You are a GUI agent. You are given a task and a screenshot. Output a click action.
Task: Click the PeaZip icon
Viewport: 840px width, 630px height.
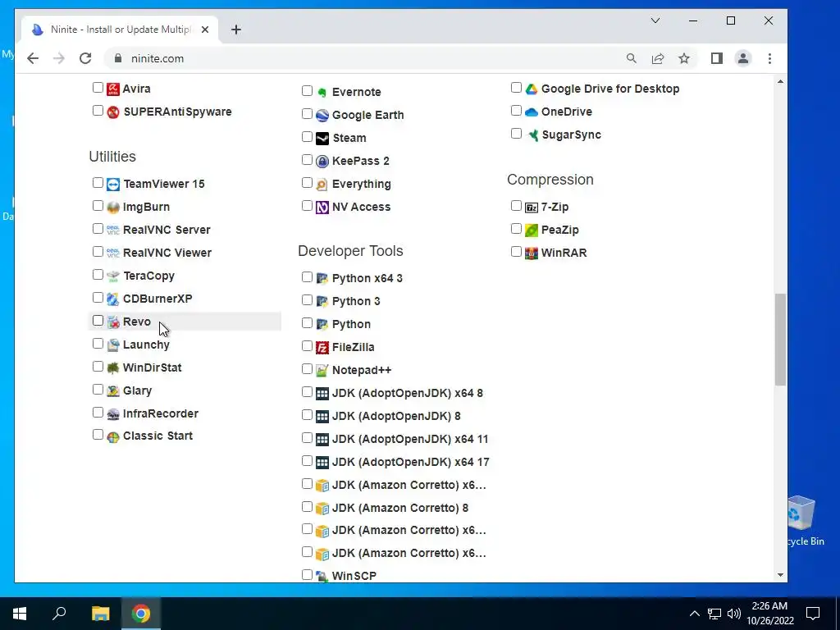coord(531,231)
